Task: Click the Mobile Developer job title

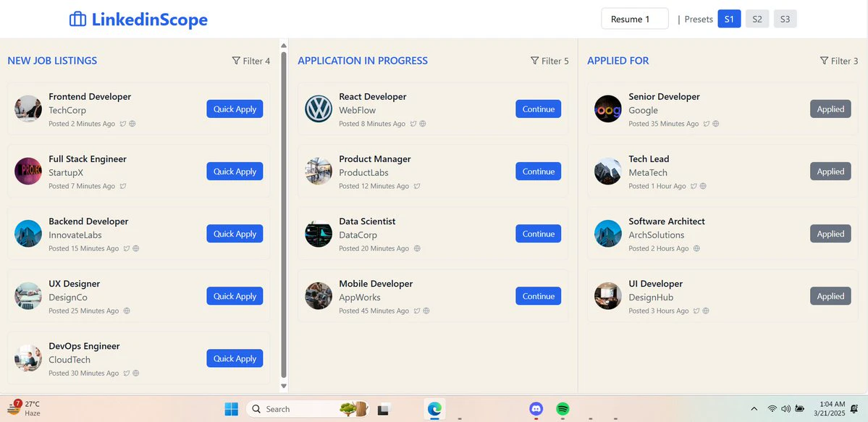Action: 376,284
